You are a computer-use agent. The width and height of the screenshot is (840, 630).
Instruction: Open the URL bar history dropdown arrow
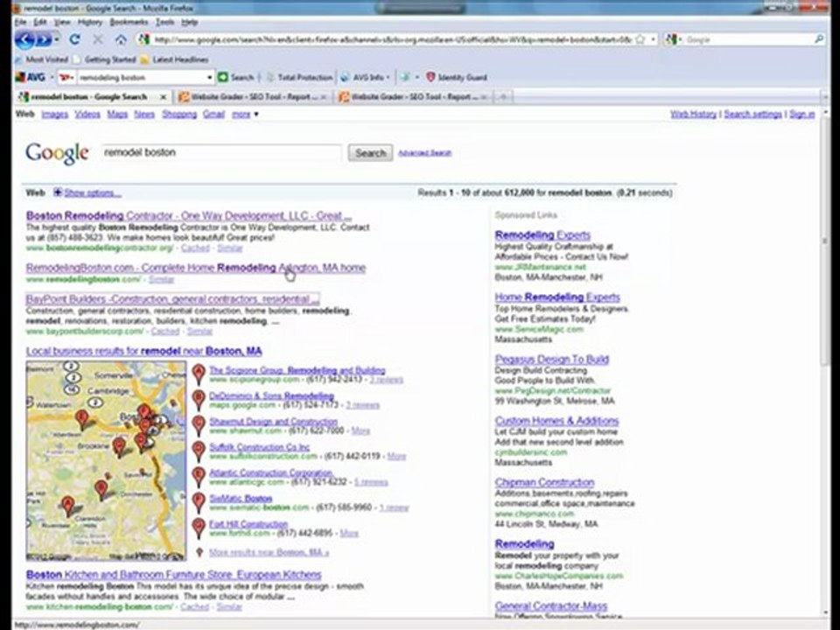(653, 39)
